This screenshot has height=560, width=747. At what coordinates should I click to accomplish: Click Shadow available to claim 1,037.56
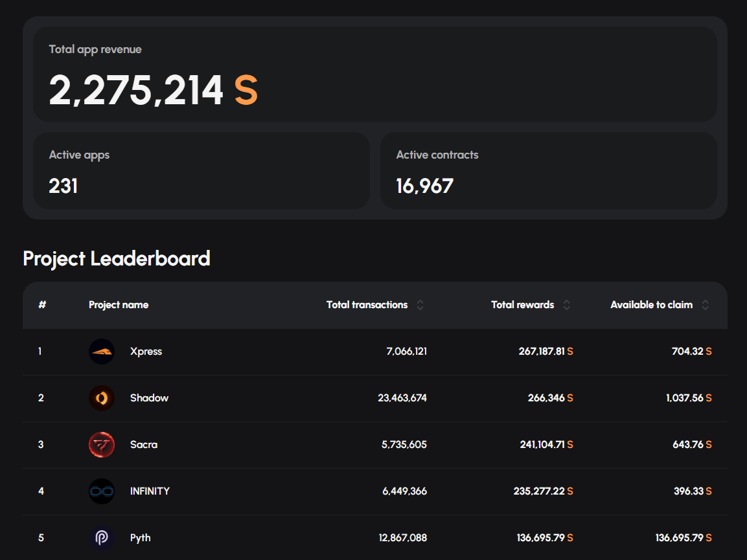(685, 398)
